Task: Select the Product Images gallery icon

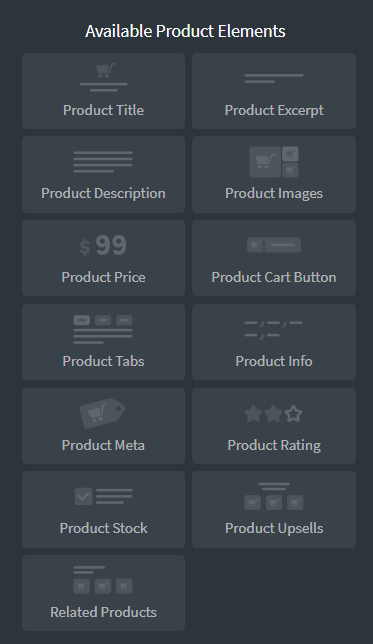Action: tap(274, 162)
